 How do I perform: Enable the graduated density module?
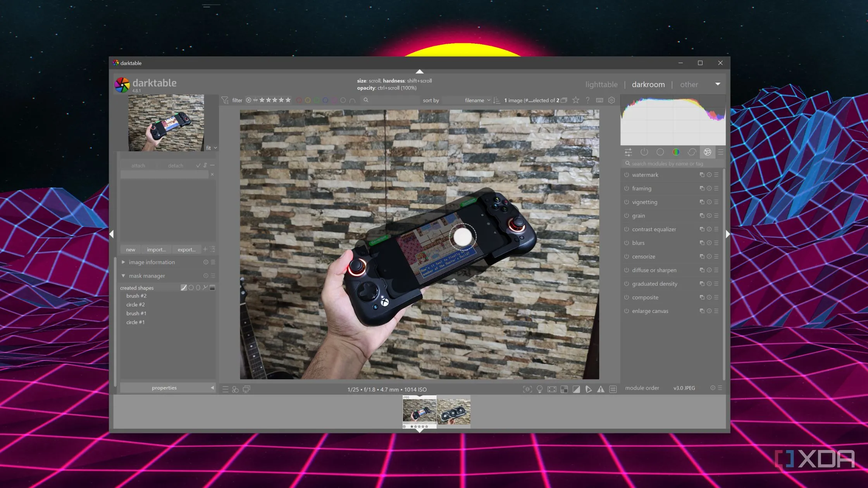[x=626, y=284]
